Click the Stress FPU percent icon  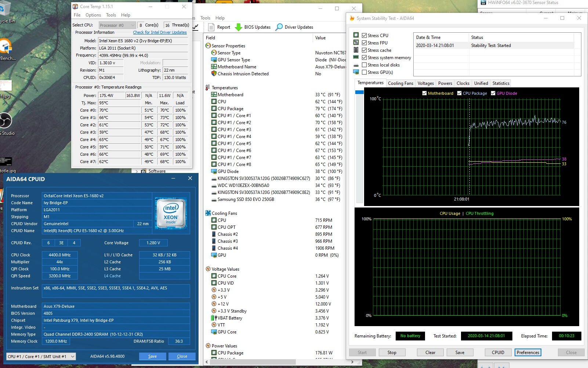point(356,42)
